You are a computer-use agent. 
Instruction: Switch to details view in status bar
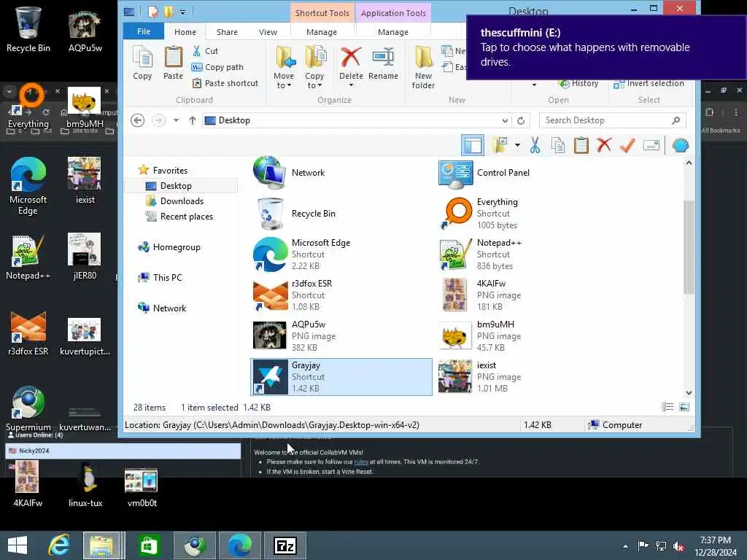click(x=667, y=407)
